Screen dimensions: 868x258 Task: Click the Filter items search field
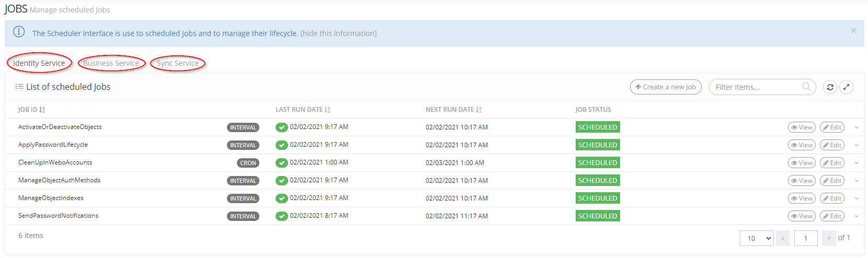756,87
